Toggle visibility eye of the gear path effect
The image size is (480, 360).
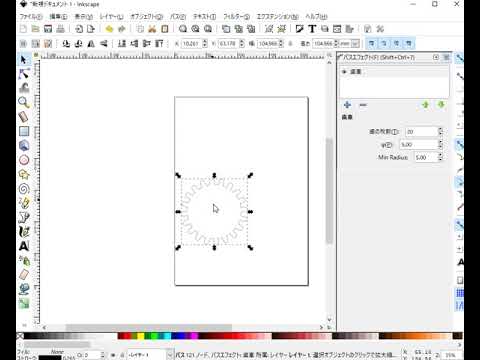tap(345, 72)
